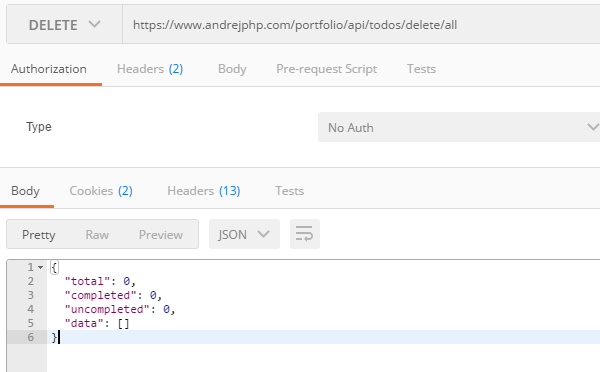Click the "uncompleted" key in the response

(x=108, y=309)
